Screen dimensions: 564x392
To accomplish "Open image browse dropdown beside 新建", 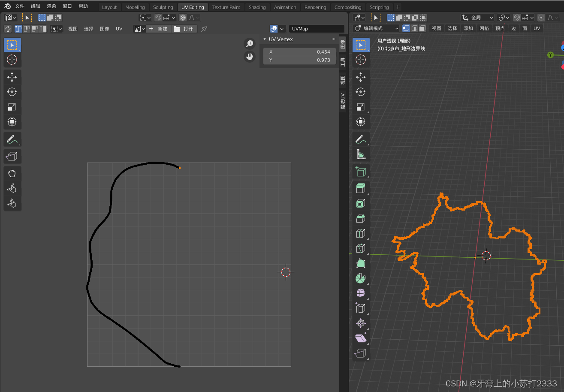I will (x=139, y=29).
